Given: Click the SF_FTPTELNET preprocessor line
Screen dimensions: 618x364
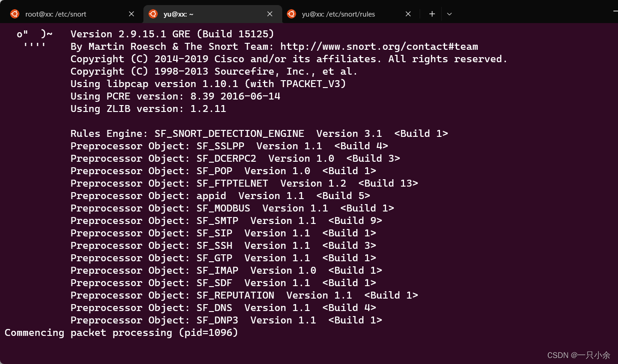Looking at the screenshot, I should point(244,183).
